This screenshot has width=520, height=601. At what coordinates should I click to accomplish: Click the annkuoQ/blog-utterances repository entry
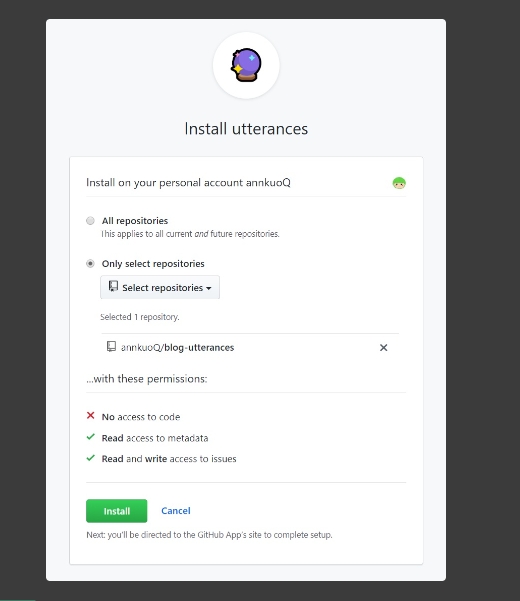177,348
